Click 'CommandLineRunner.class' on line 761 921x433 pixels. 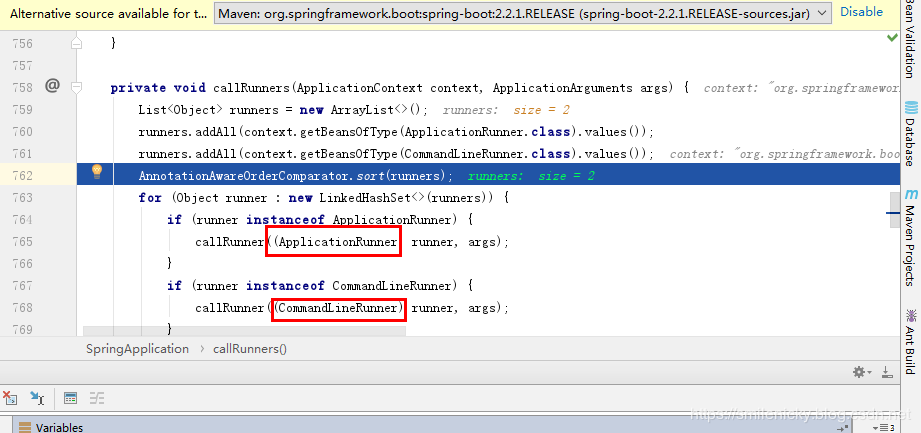(488, 154)
